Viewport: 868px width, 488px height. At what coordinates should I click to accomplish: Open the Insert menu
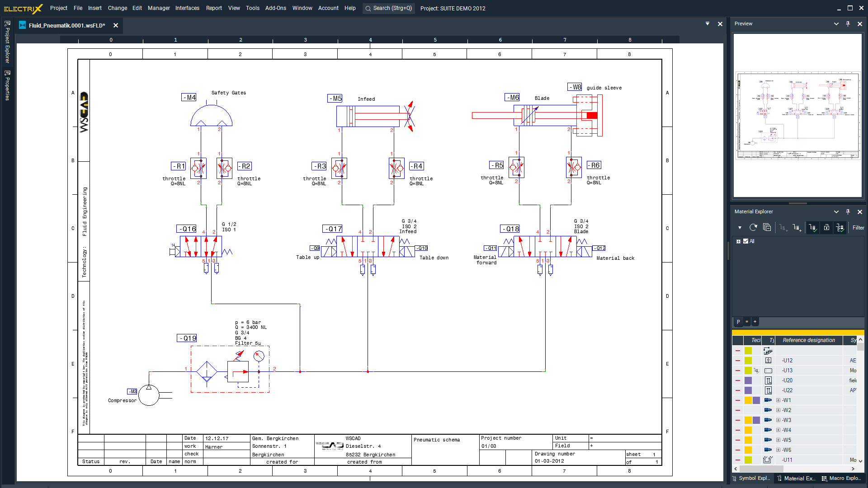click(x=94, y=8)
